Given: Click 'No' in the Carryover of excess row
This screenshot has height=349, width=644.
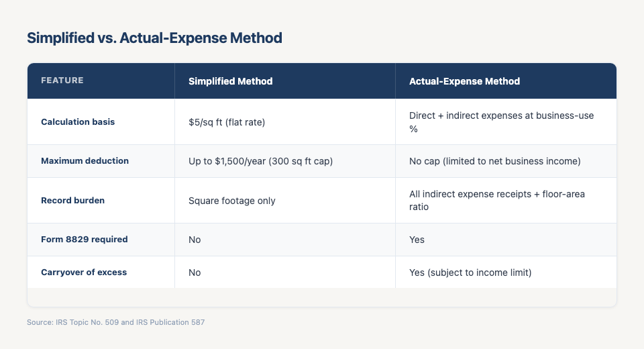Looking at the screenshot, I should pyautogui.click(x=195, y=272).
